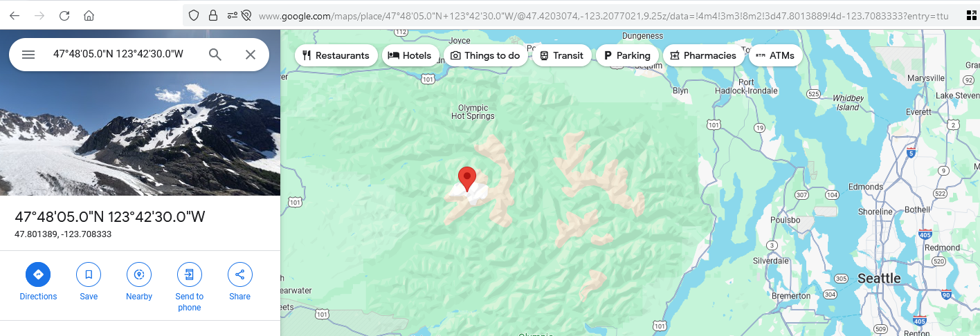The height and width of the screenshot is (336, 980).
Task: Save this location with bookmark icon
Action: click(89, 282)
